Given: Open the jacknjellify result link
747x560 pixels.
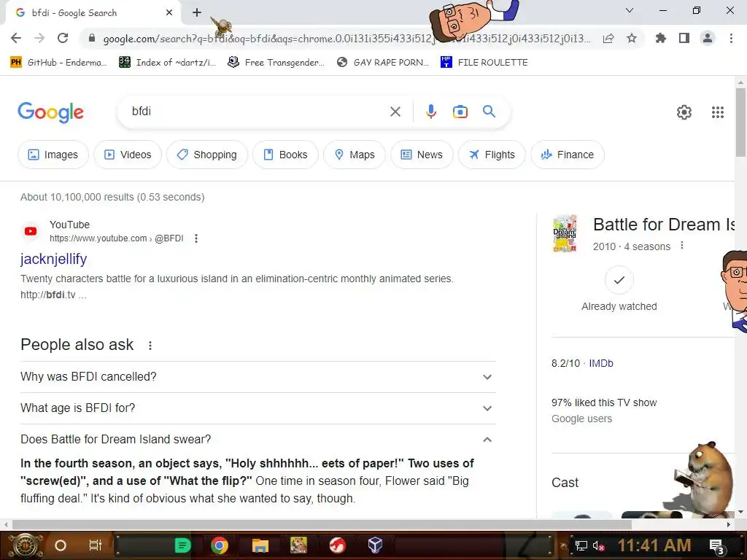Looking at the screenshot, I should tap(53, 259).
